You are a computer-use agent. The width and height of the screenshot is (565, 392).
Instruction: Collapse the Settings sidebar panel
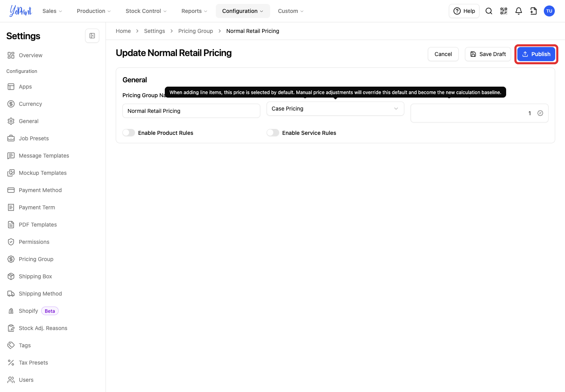click(x=92, y=36)
